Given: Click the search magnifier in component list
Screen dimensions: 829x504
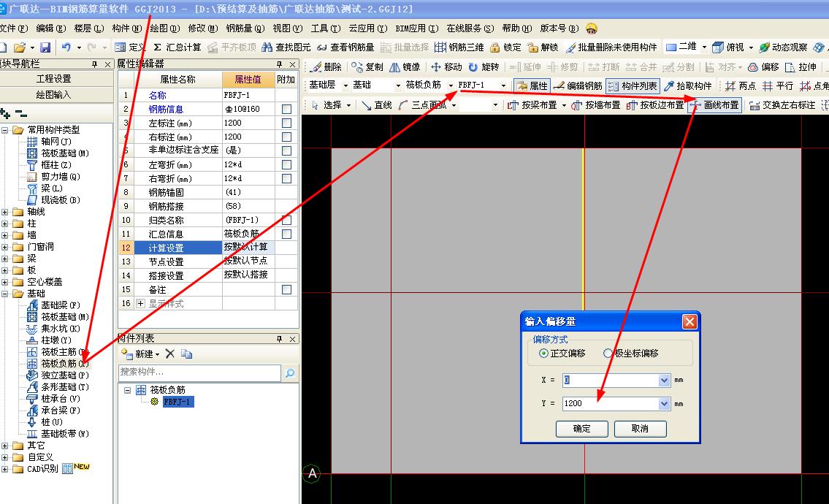Looking at the screenshot, I should coord(290,373).
